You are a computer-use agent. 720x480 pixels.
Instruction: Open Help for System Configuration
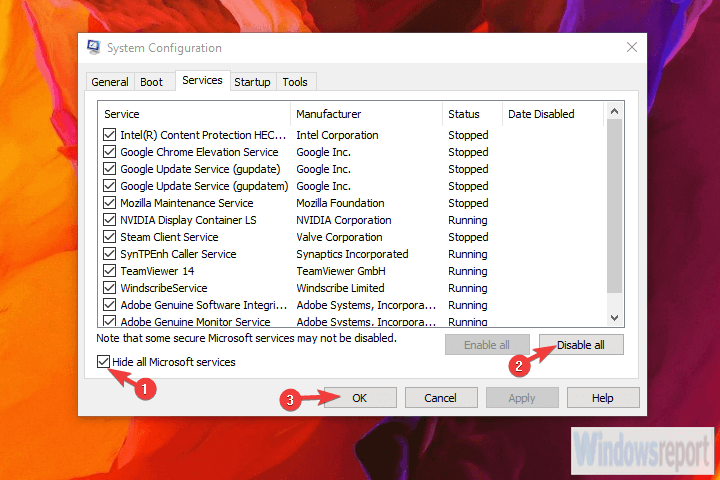(603, 398)
